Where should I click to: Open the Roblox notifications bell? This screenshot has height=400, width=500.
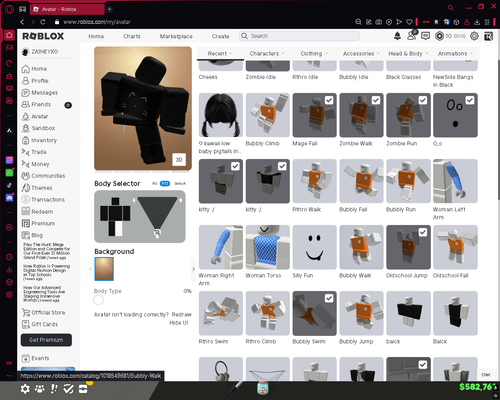[397, 36]
